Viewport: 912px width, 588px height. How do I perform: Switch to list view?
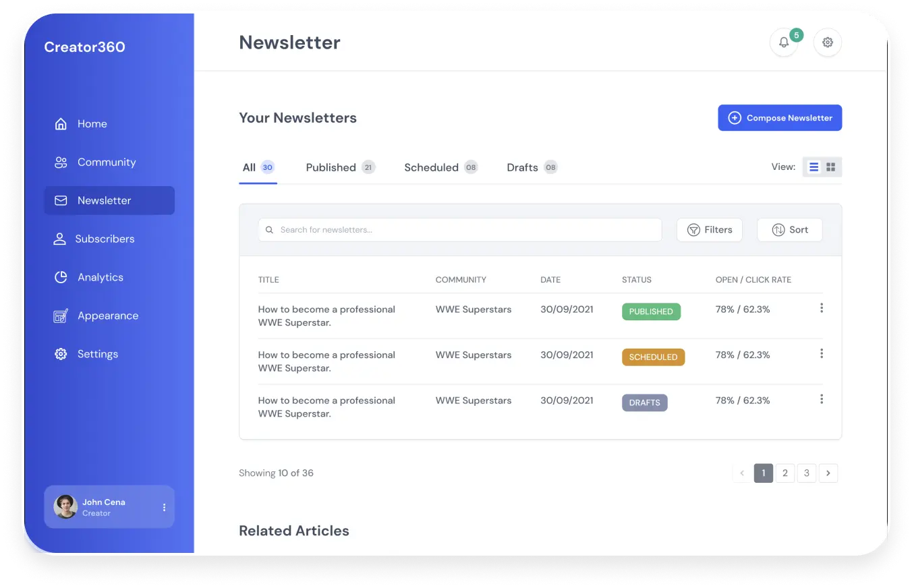click(814, 167)
